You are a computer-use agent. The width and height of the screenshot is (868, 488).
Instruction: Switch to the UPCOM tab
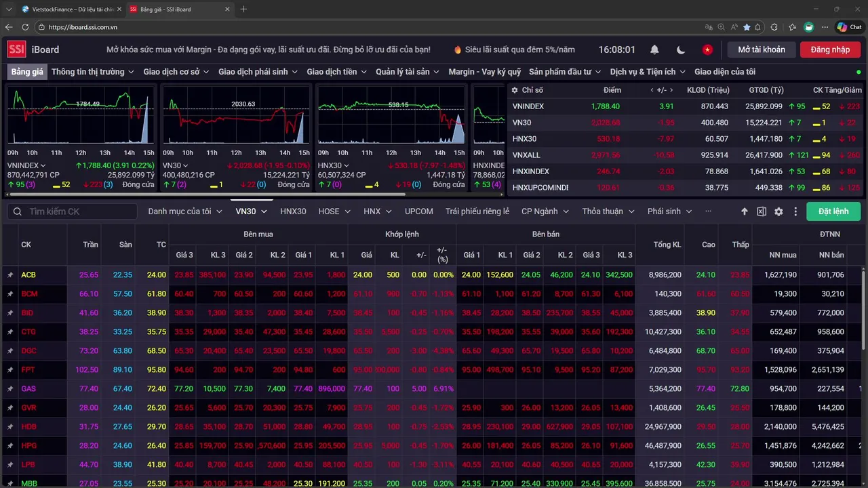coord(419,211)
